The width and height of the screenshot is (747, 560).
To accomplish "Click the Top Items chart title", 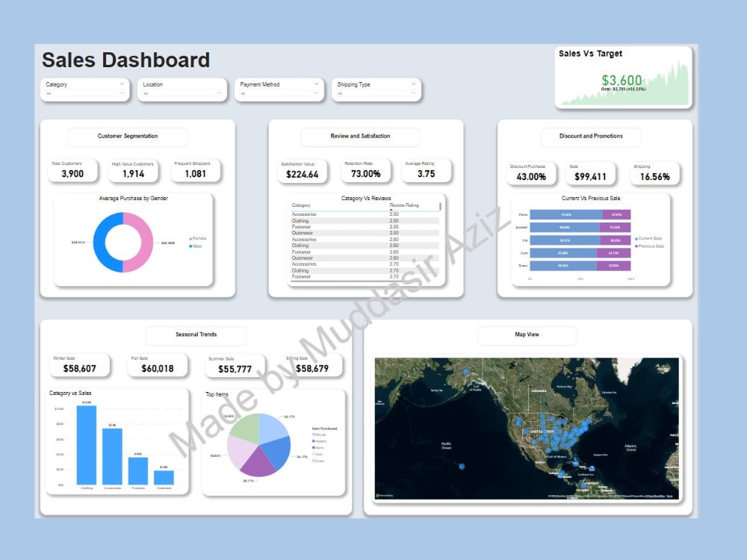I will [x=217, y=394].
